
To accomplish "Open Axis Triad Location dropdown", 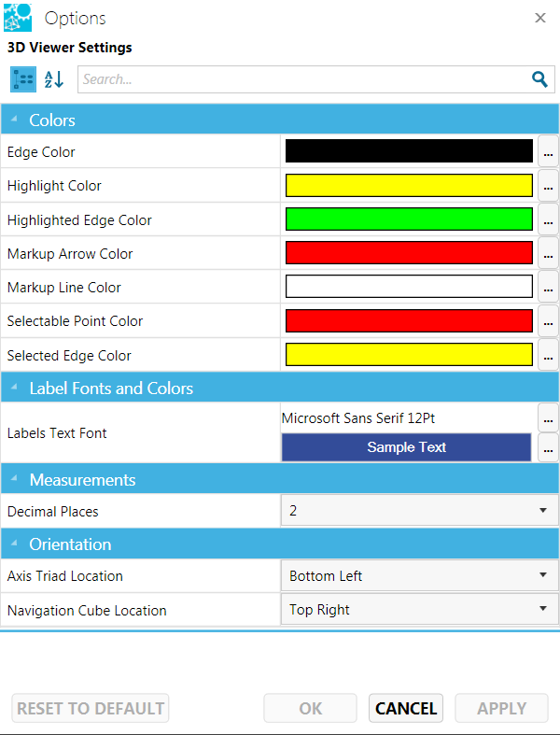I will pos(419,576).
